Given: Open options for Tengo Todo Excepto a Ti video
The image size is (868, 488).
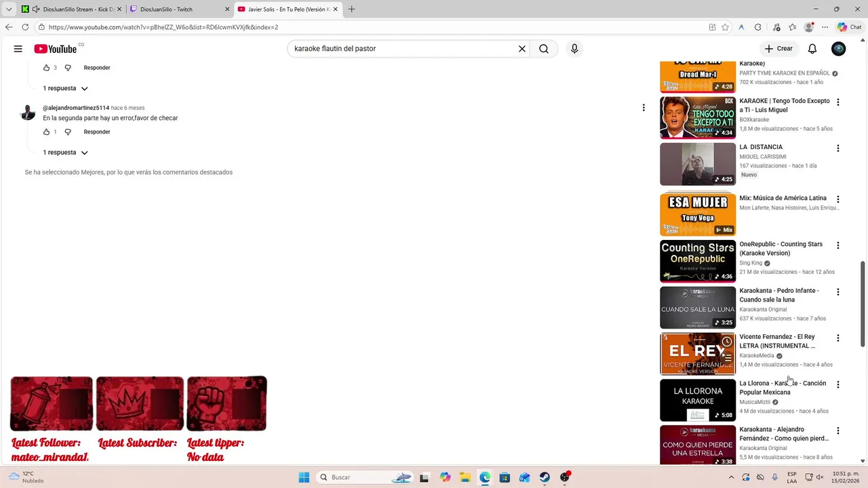Looking at the screenshot, I should pyautogui.click(x=838, y=102).
